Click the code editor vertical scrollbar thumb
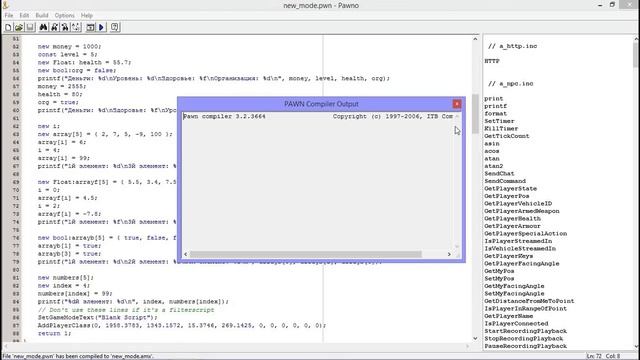Screen dimensions: 640x360 475,113
